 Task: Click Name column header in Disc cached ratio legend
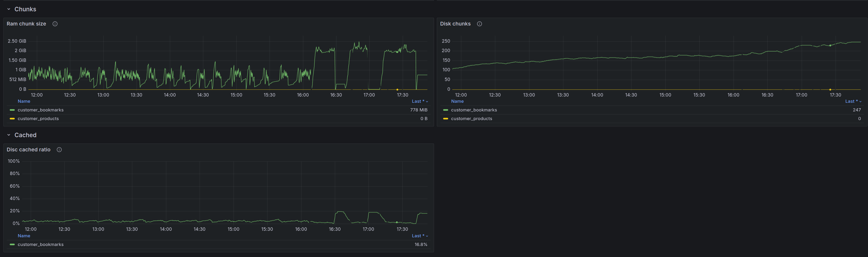click(x=24, y=236)
